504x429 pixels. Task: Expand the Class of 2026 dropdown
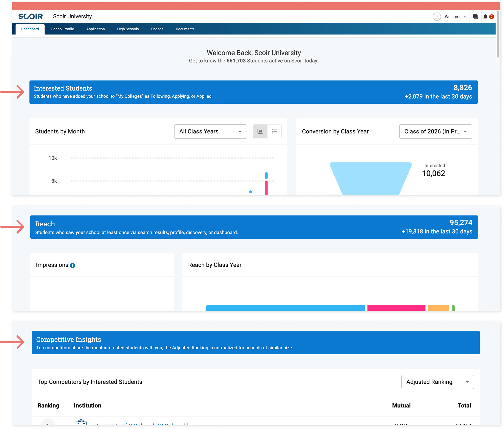coord(435,132)
